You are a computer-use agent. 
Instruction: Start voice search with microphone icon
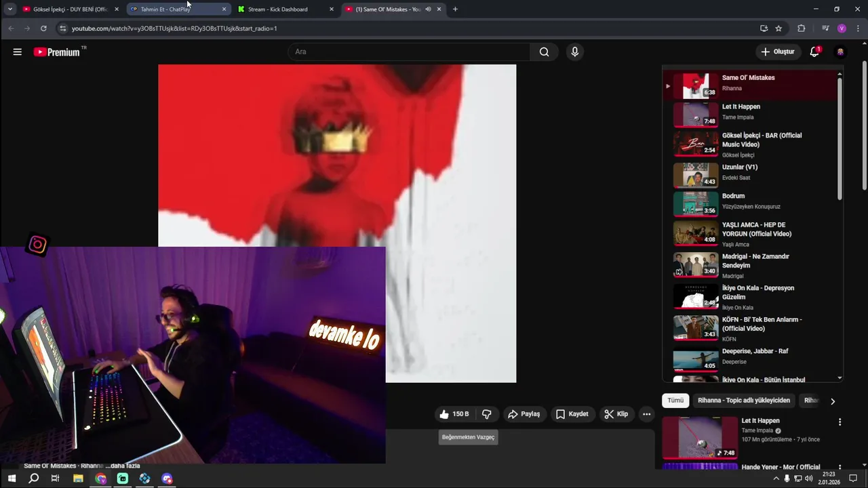[575, 52]
